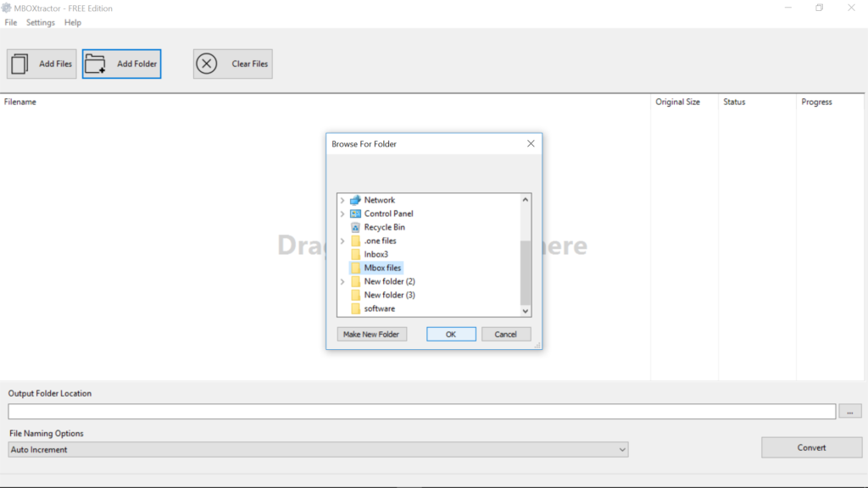Image resolution: width=868 pixels, height=488 pixels.
Task: Select the software folder name
Action: (380, 308)
